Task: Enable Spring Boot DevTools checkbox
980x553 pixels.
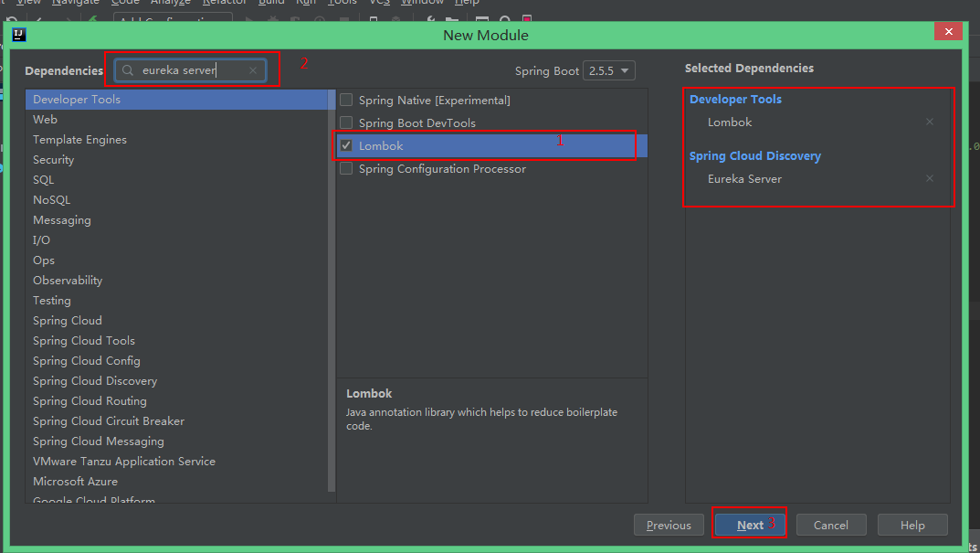Action: pos(346,122)
